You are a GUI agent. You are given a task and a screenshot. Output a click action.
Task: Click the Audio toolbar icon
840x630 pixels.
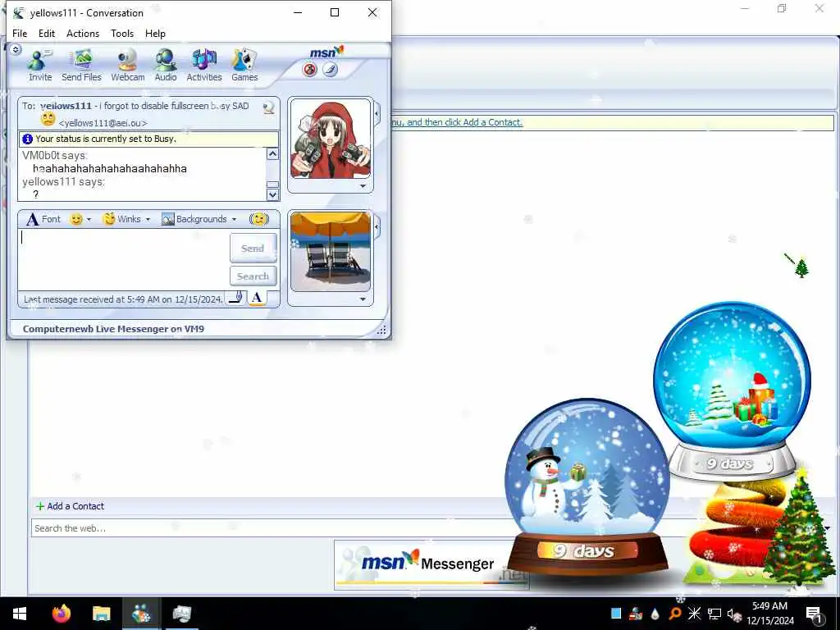(166, 66)
